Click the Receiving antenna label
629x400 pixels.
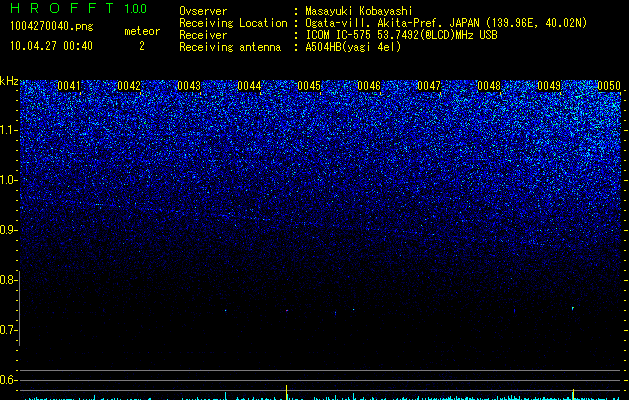point(230,47)
